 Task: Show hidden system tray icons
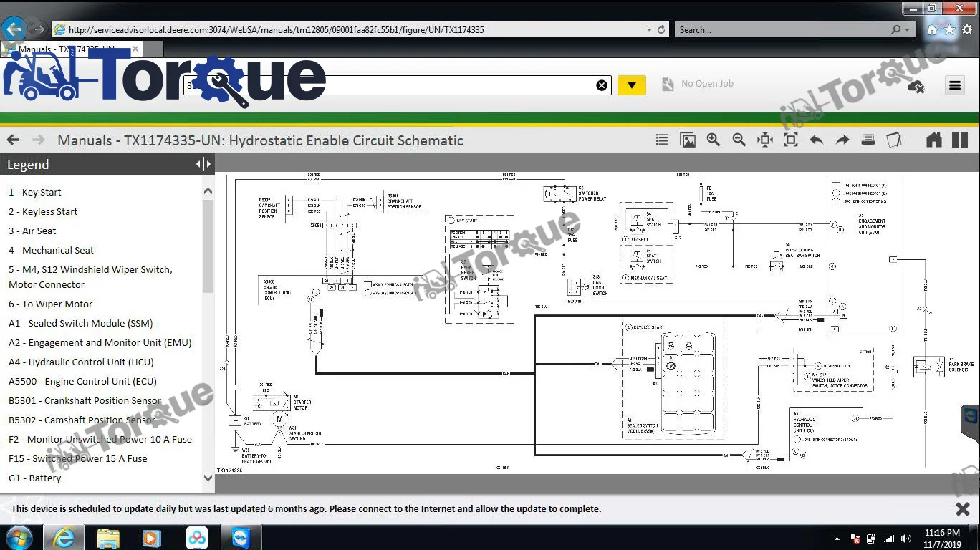[x=837, y=539]
